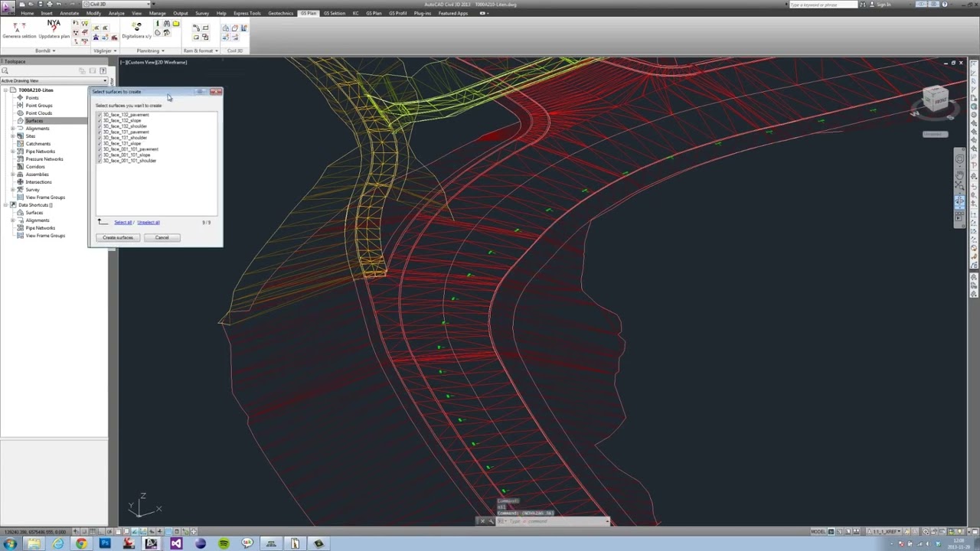Expand the Pipe Networks node under T000A210-Liten

[x=12, y=152]
